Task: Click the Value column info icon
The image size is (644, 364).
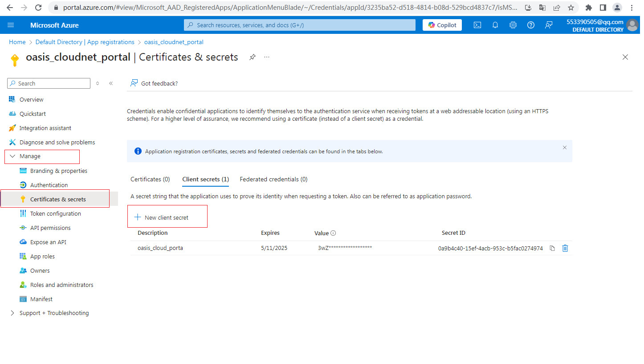Action: pos(333,233)
